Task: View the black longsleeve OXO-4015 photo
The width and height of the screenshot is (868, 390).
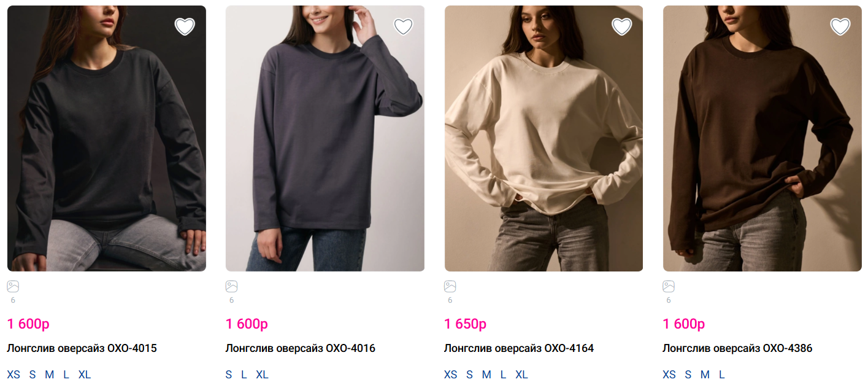Action: (107, 138)
